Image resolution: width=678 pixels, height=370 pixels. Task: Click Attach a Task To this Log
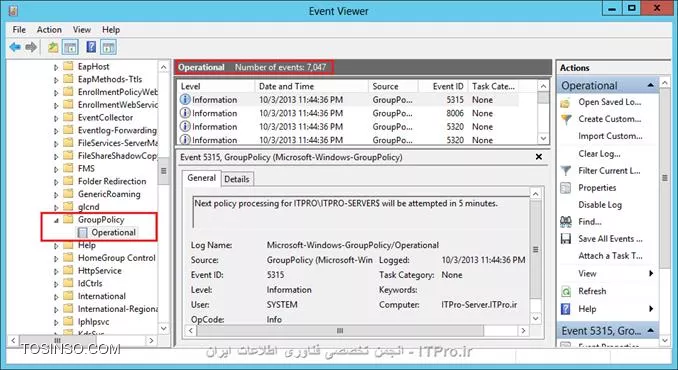tap(611, 256)
